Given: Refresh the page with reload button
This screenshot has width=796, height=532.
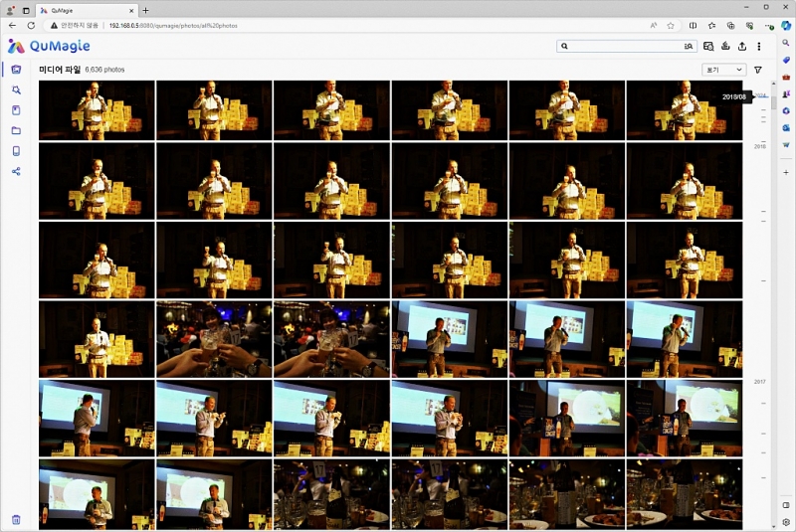Looking at the screenshot, I should (31, 25).
